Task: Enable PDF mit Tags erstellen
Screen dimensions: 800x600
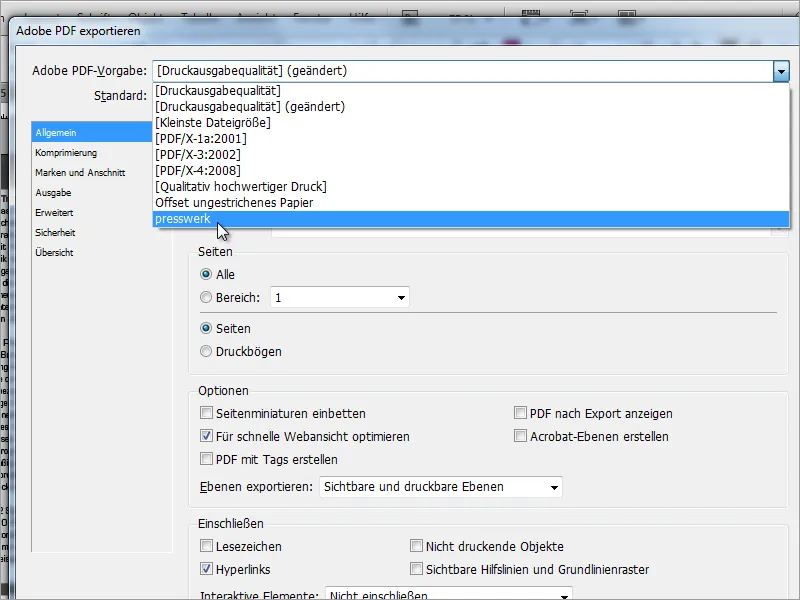Action: [x=206, y=459]
